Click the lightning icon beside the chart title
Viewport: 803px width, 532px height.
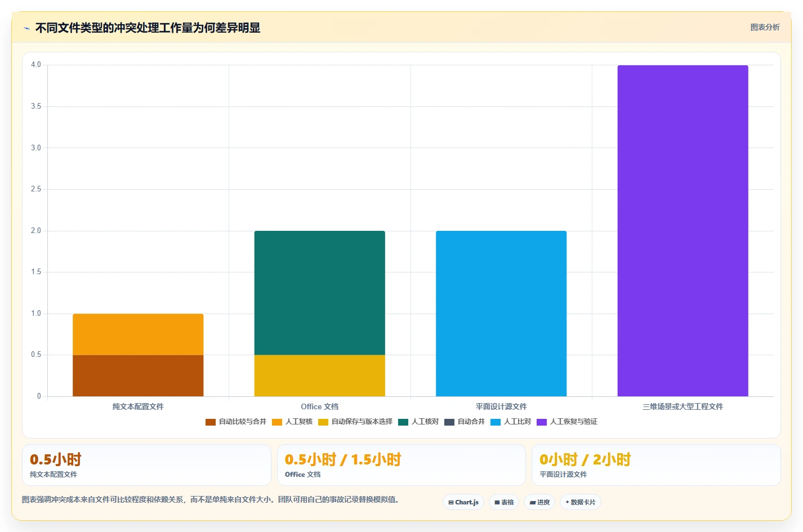point(26,28)
